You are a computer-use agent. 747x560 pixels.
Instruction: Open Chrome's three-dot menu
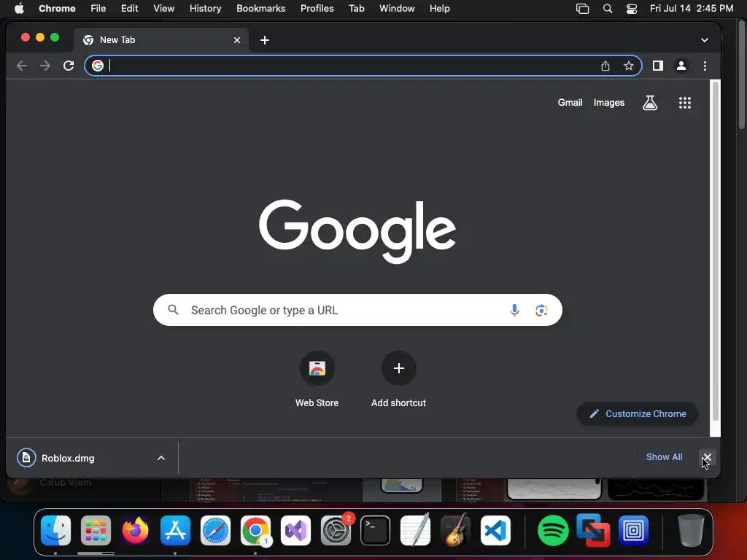click(705, 66)
